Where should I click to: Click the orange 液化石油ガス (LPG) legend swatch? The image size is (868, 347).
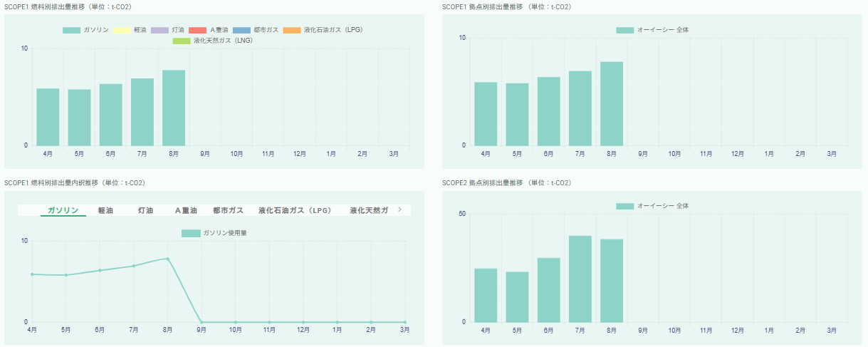(292, 30)
